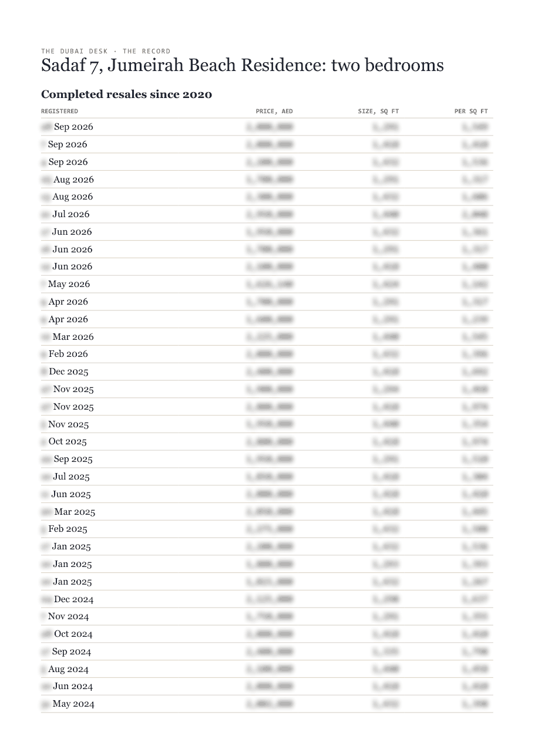Viewport: 535px width, 756px height.
Task: Select the Nov 2024 resale row
Action: point(267,616)
